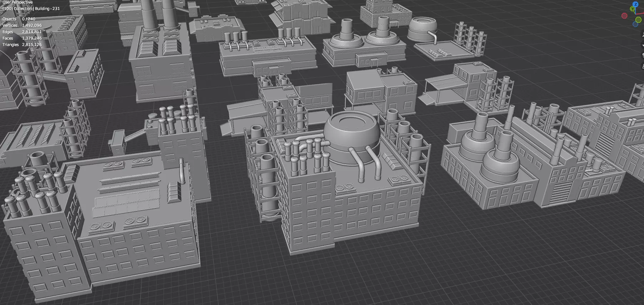Click the blue negative Z axis circle
644x305 pixels.
(635, 24)
